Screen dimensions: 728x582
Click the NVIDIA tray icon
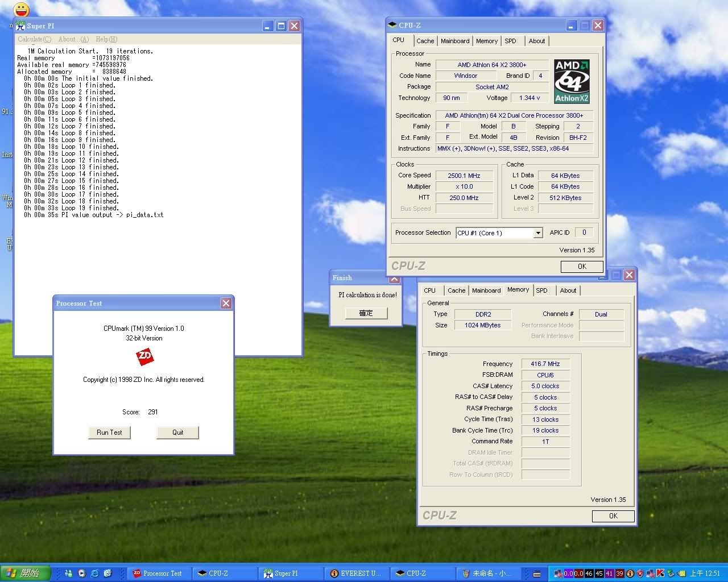tap(681, 573)
